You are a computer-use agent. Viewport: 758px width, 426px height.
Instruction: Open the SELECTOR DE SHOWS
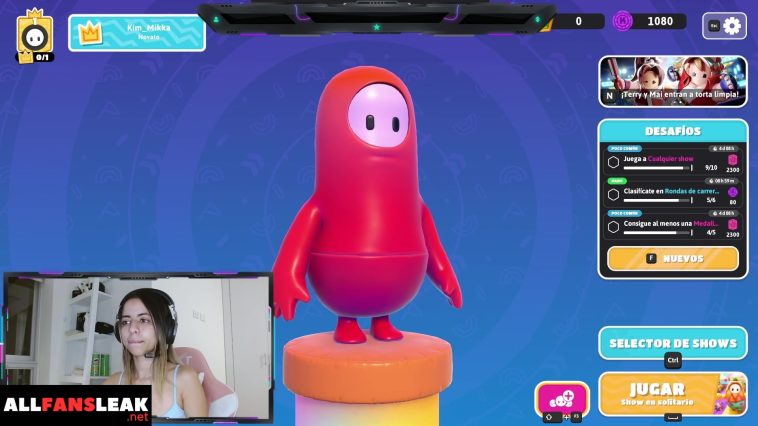coord(672,343)
